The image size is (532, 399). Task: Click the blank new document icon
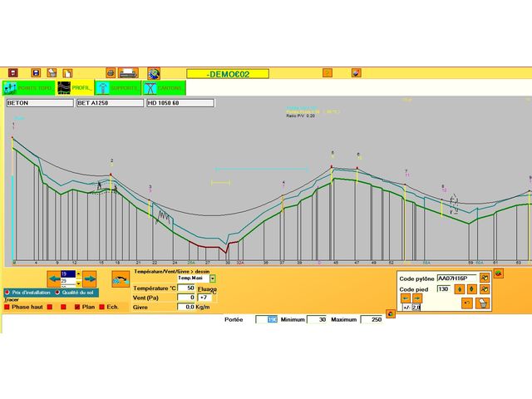(67, 73)
